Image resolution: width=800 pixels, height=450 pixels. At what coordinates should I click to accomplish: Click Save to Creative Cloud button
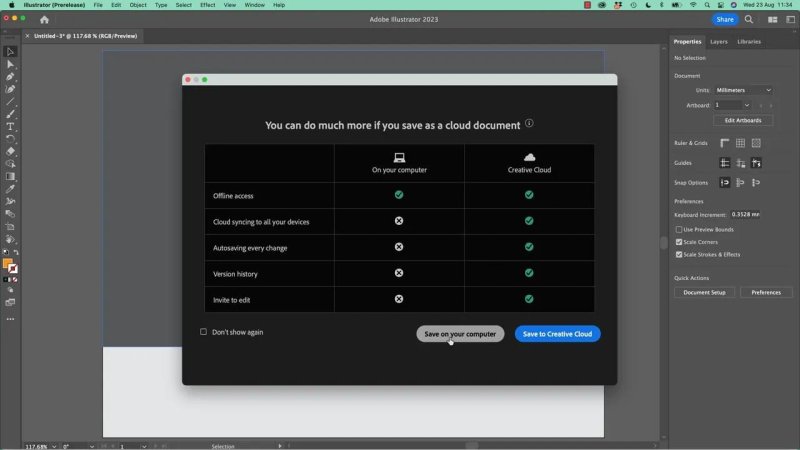[558, 334]
